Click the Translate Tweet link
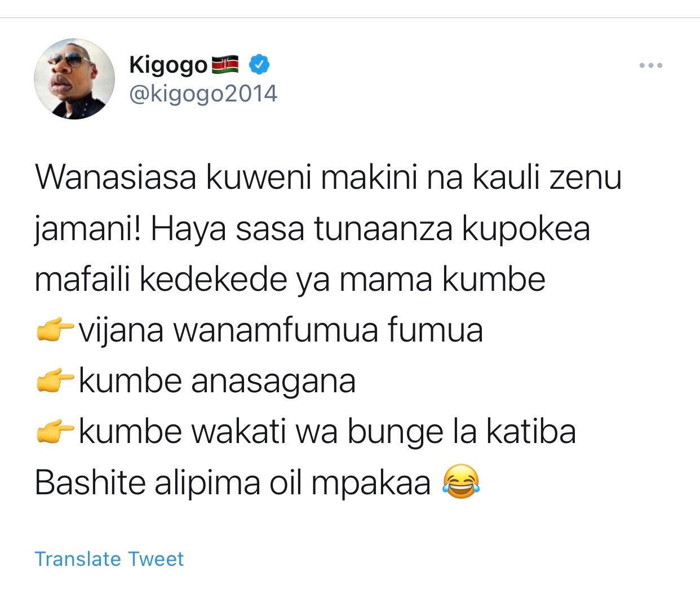This screenshot has width=700, height=598. (x=109, y=559)
